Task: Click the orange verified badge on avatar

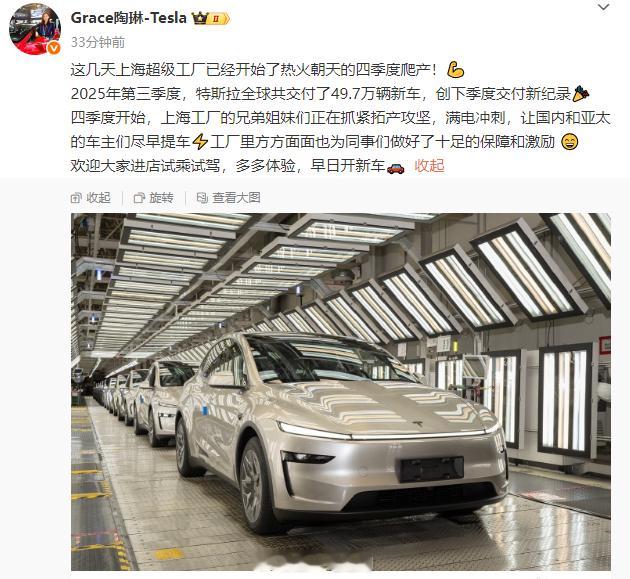Action: point(54,48)
